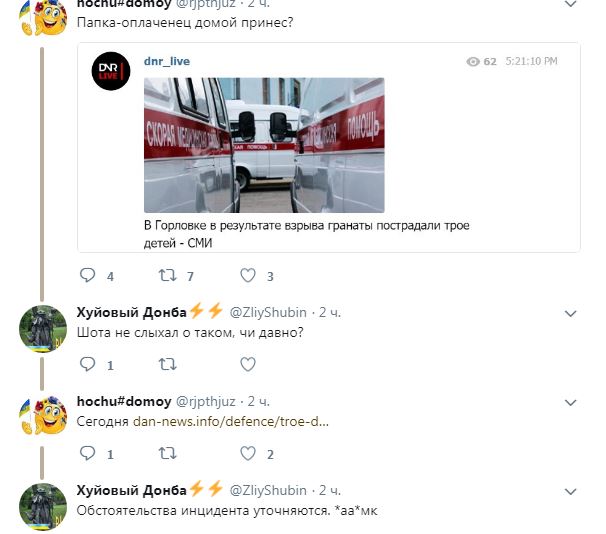Viewport: 606px width, 534px height.
Task: Like the 'Шота не слыхал о таком' tweet
Action: (248, 364)
